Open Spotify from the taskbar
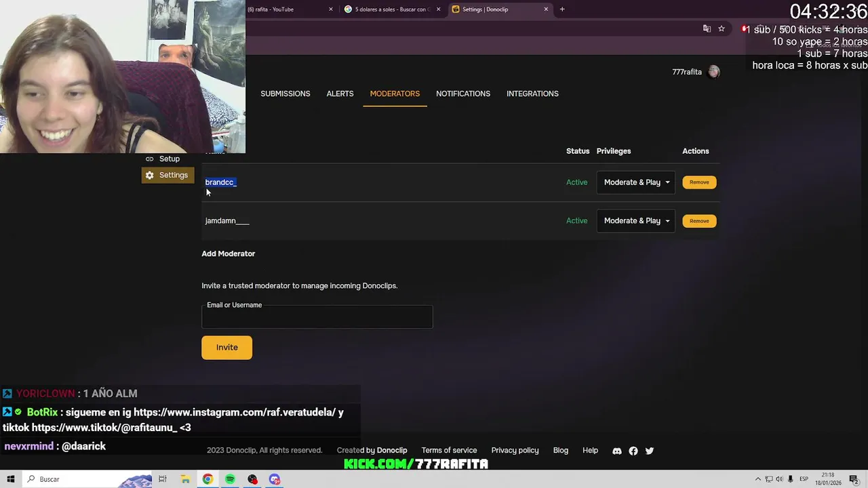This screenshot has height=488, width=868. [x=230, y=479]
